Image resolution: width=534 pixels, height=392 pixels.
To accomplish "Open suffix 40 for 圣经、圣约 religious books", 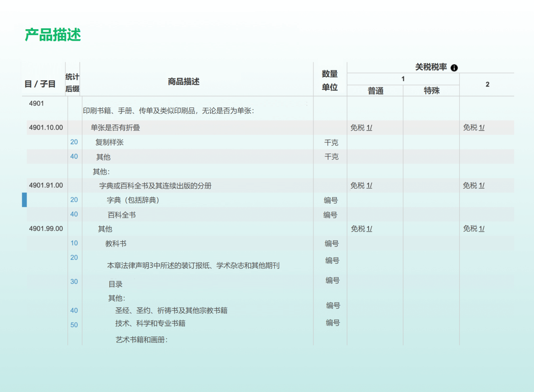I will click(74, 310).
